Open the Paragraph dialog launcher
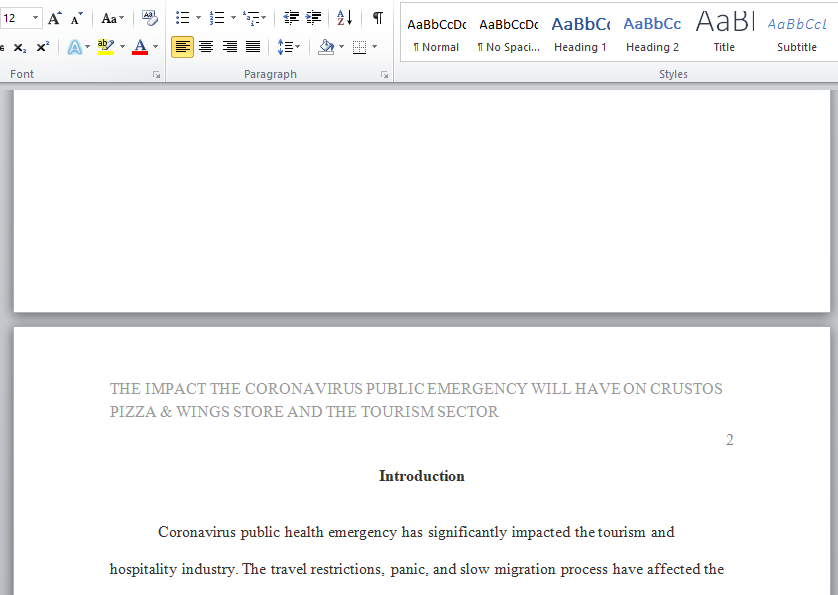Image resolution: width=838 pixels, height=595 pixels. pyautogui.click(x=384, y=75)
